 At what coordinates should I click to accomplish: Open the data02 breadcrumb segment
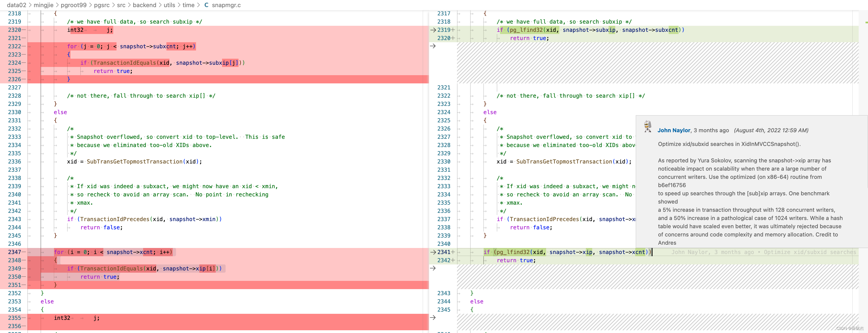point(16,5)
